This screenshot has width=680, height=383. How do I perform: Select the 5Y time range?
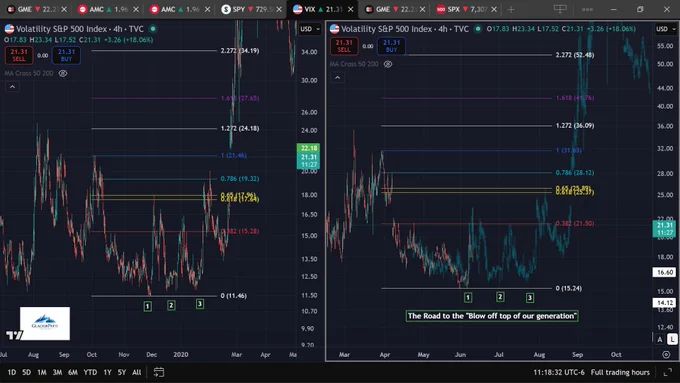click(x=122, y=372)
